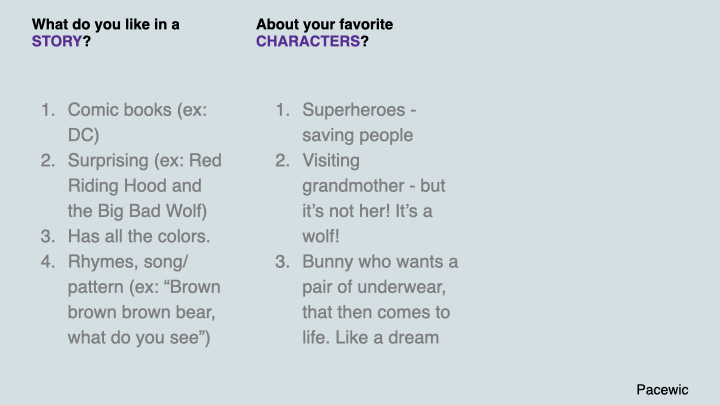Click the "grandmother - but" line
720x405 pixels.
[x=373, y=186]
